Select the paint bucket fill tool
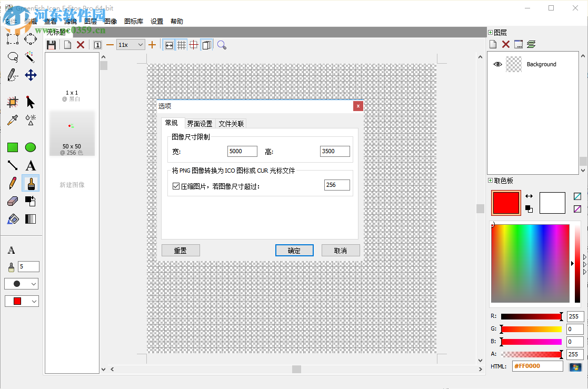The height and width of the screenshot is (389, 588). click(12, 218)
